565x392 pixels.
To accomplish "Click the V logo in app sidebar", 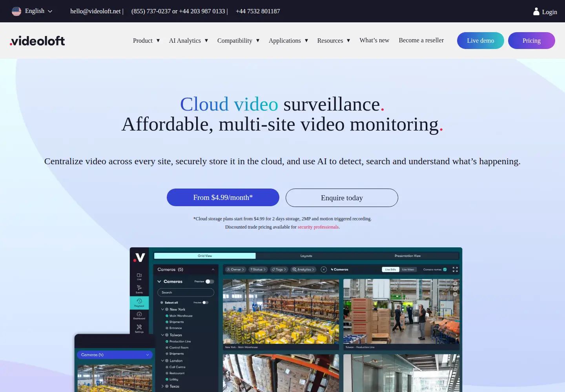I will click(x=139, y=257).
